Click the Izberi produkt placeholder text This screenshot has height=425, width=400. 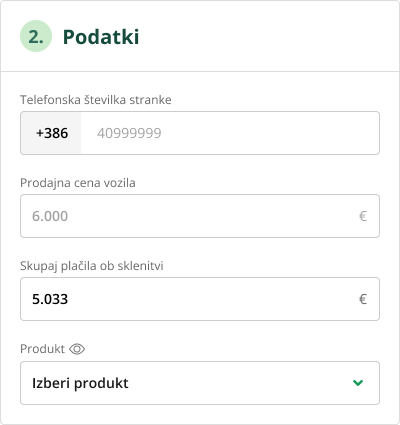tap(80, 383)
